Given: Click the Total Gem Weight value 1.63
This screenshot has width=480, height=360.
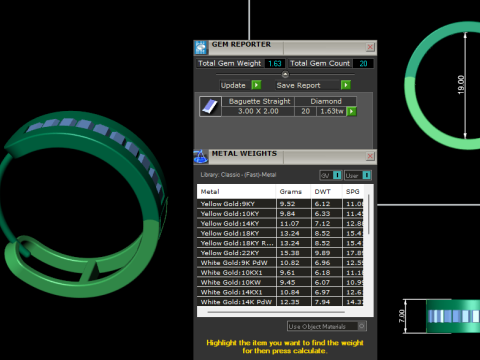Looking at the screenshot, I should click(275, 63).
